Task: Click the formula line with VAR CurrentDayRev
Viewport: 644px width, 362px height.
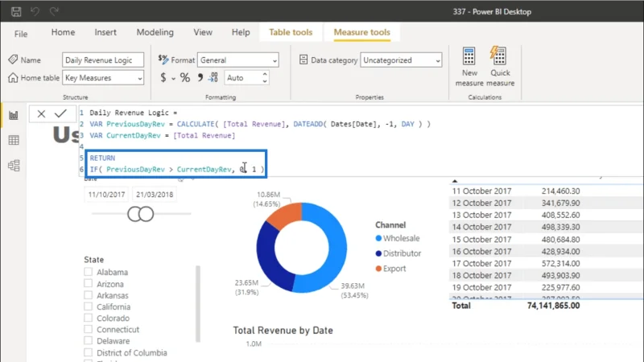Action: click(163, 135)
